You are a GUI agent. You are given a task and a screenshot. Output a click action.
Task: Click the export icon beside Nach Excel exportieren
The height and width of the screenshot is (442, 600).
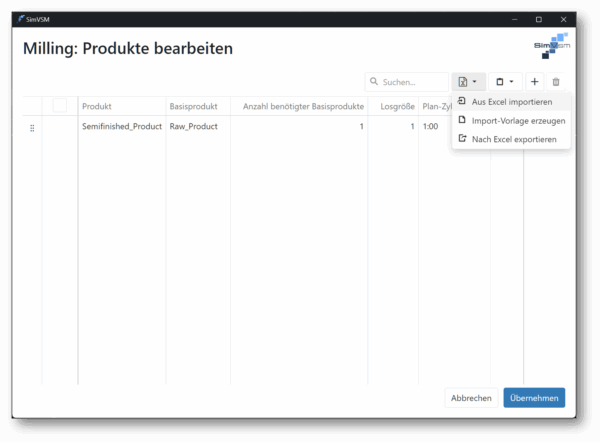point(462,139)
